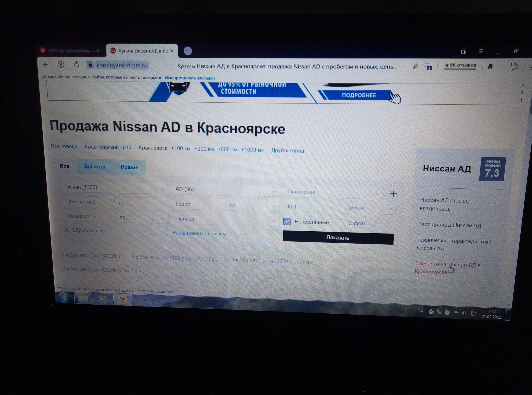Open Импортировать закладки link

coord(190,78)
